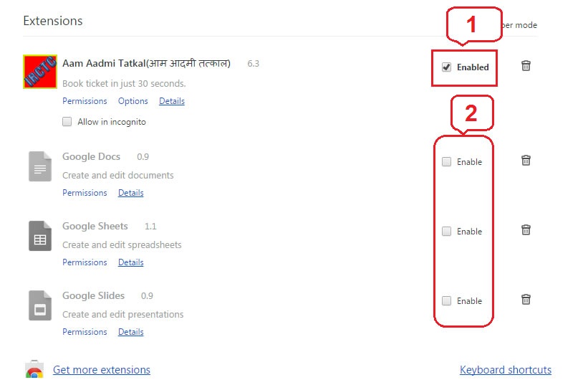Click the Google Docs extension icon

click(40, 166)
